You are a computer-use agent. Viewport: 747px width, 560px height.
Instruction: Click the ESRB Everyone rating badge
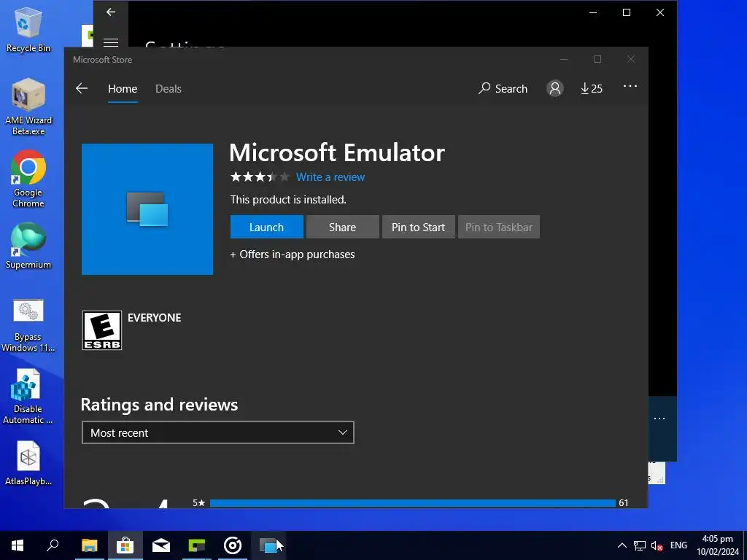coord(102,330)
